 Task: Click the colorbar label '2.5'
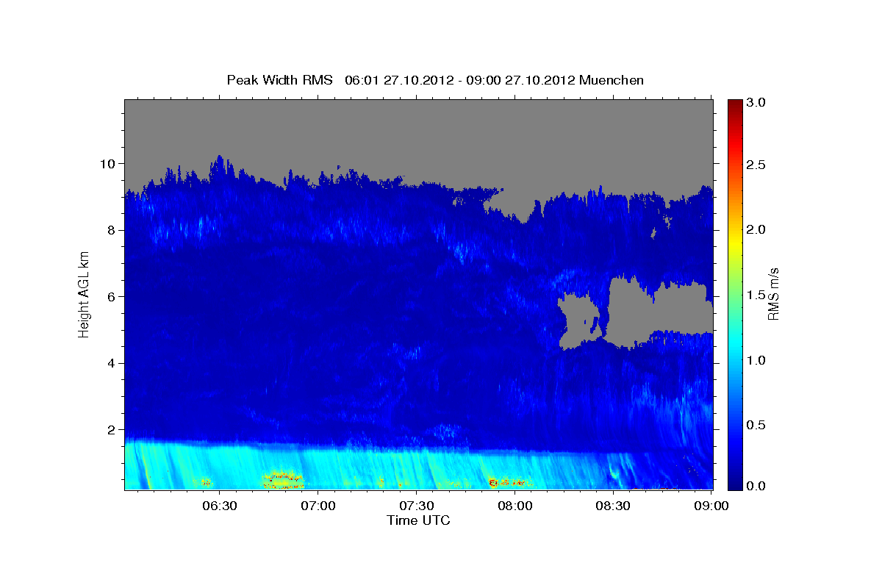(x=757, y=165)
